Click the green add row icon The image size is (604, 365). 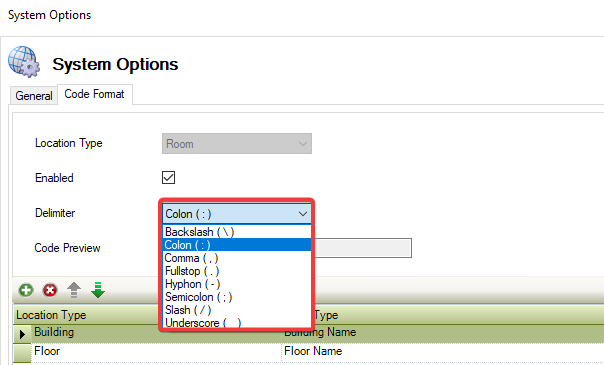point(26,290)
